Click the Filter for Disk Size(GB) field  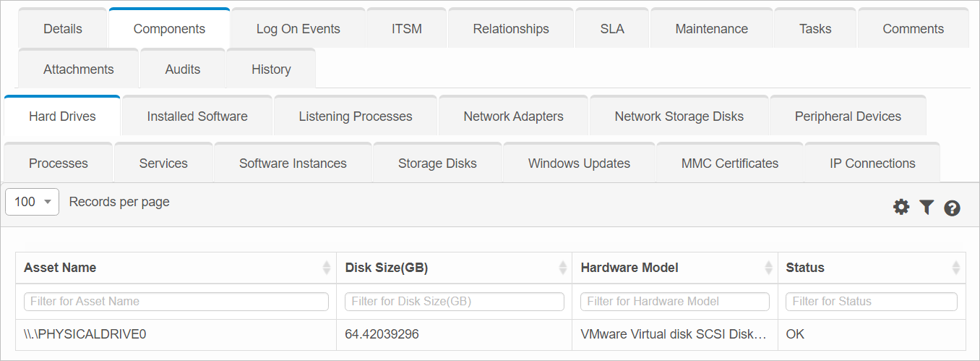tap(454, 302)
